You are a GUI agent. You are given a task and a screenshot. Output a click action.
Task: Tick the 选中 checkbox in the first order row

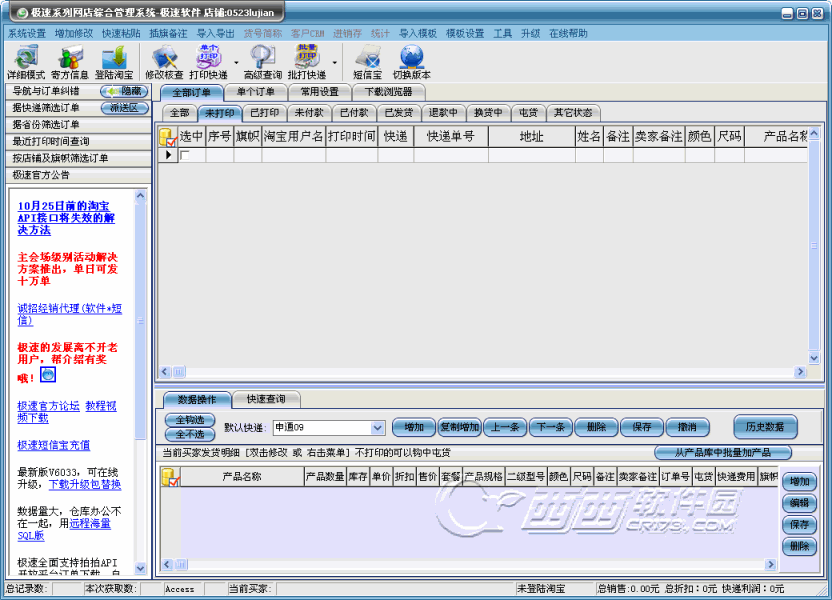185,155
